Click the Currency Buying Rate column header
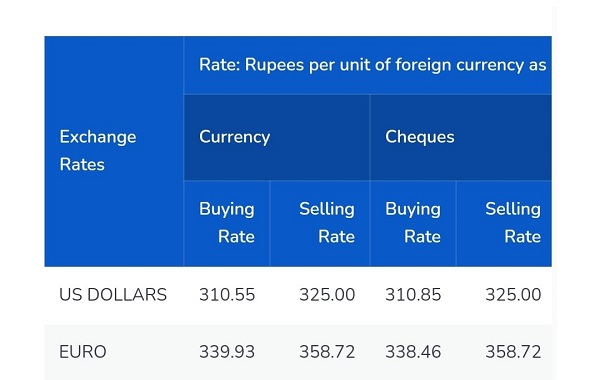600x380 pixels. click(x=227, y=223)
